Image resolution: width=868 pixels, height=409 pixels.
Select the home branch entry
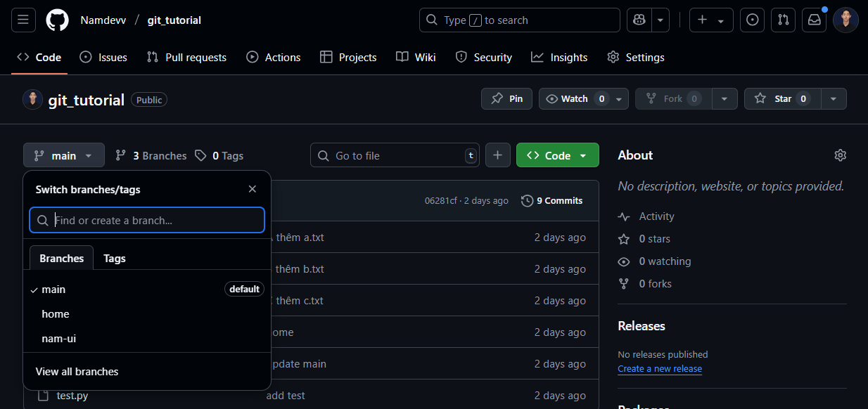(x=147, y=313)
